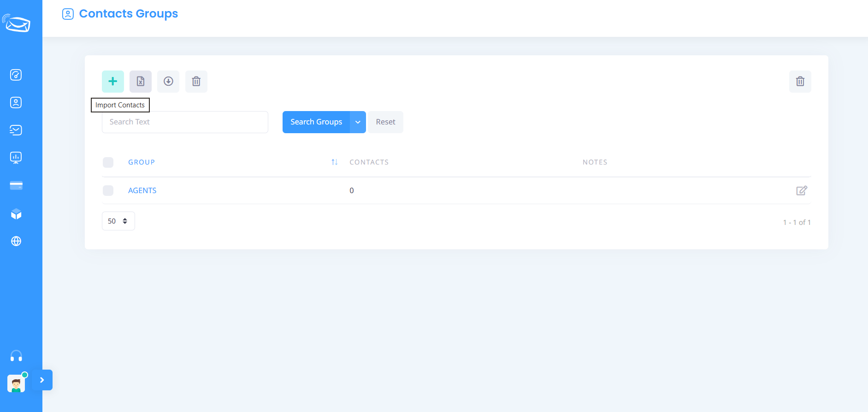Click the Search Groups button
Image resolution: width=868 pixels, height=412 pixels.
[x=316, y=122]
